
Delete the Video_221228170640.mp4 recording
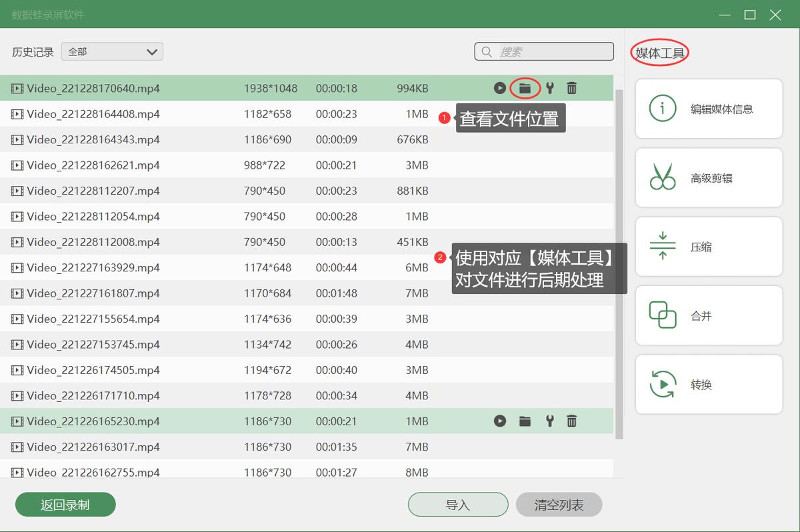(572, 88)
